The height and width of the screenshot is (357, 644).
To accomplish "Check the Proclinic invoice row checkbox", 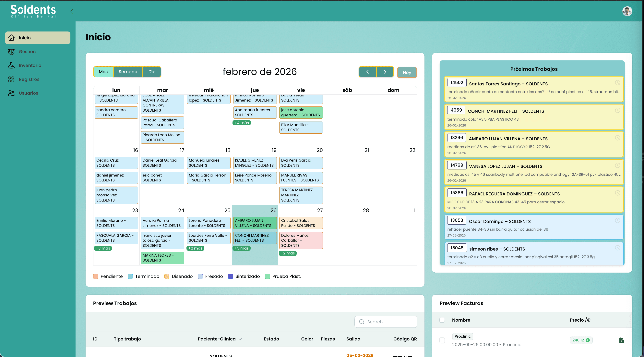I will 442,340.
